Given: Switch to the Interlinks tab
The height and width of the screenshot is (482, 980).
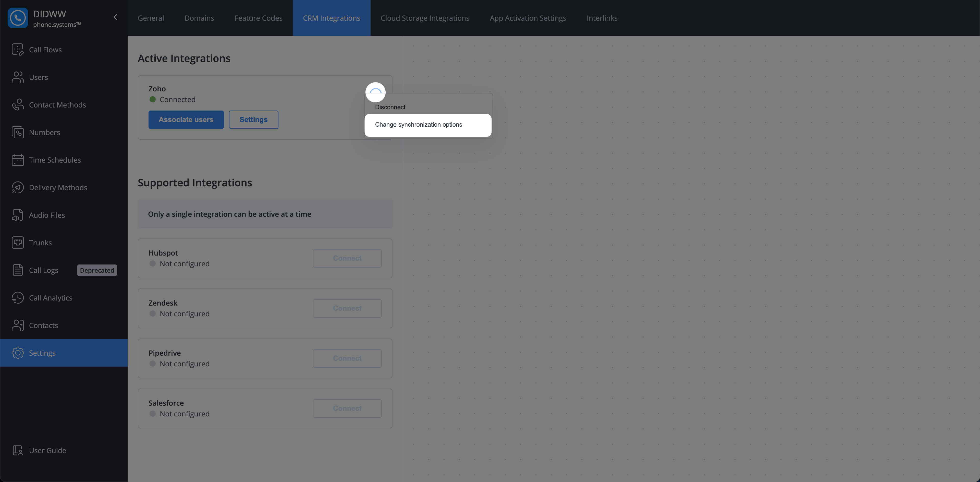Looking at the screenshot, I should click(602, 18).
